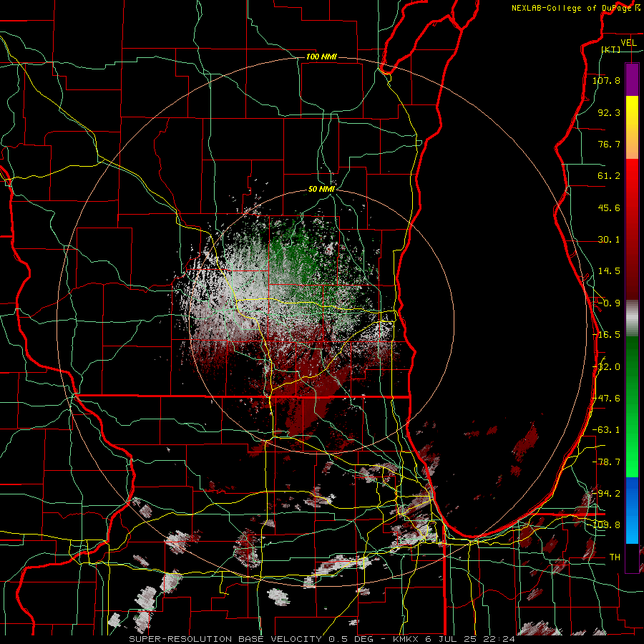Click the [KT] units label
Screen dimensions: 644x644
click(611, 49)
